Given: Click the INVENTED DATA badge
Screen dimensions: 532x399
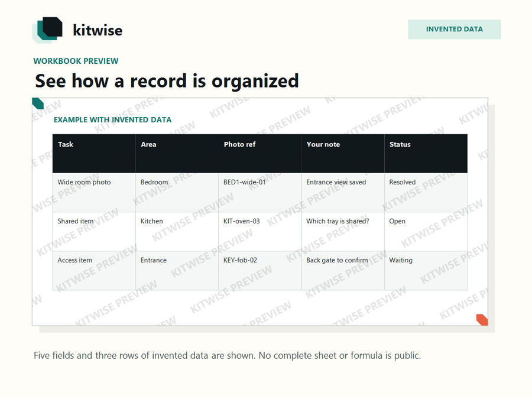Looking at the screenshot, I should (x=455, y=29).
